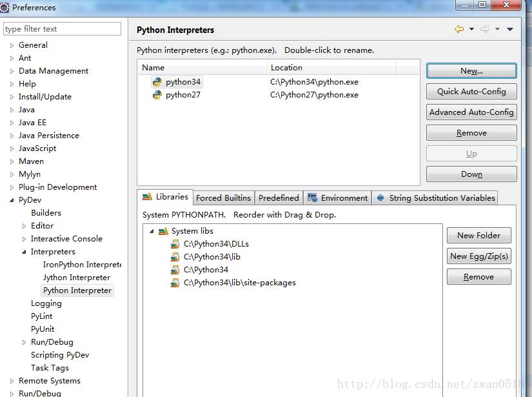Screen dimensions: 532x397
Task: Open the Task Tags page
Action: 50,368
